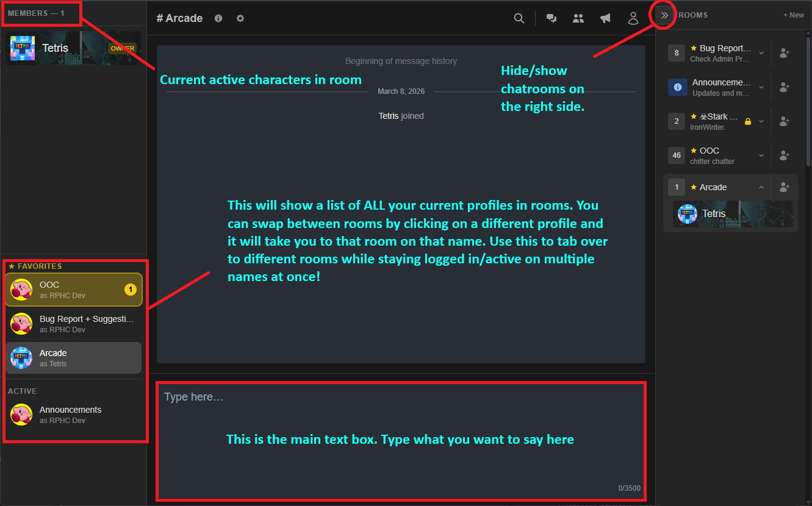
Task: Open Arcade room settings gear
Action: point(240,18)
